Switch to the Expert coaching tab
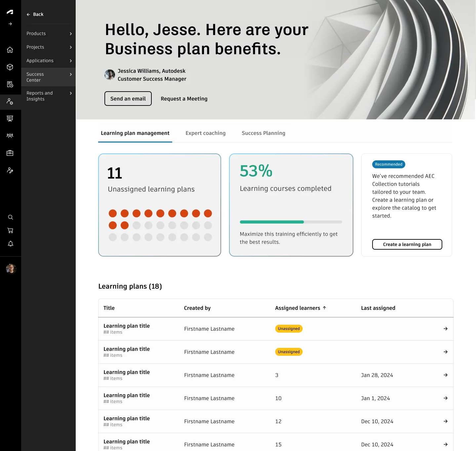 coord(206,133)
